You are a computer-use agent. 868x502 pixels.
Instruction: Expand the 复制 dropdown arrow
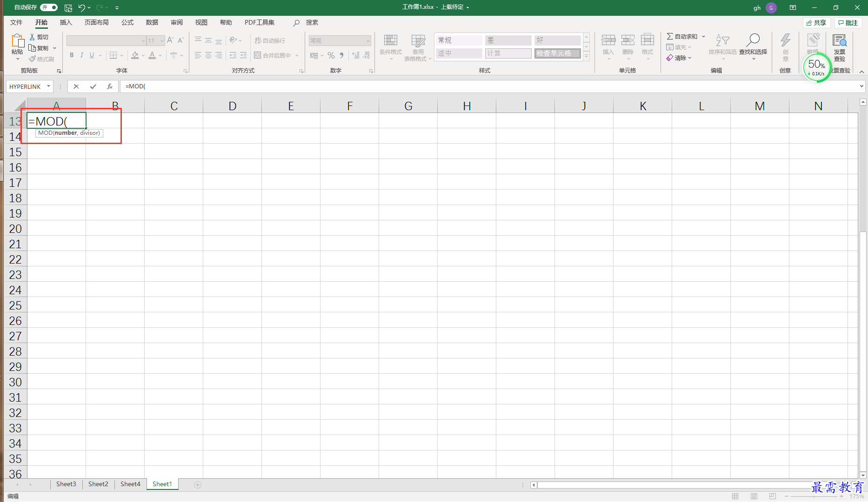[x=54, y=48]
